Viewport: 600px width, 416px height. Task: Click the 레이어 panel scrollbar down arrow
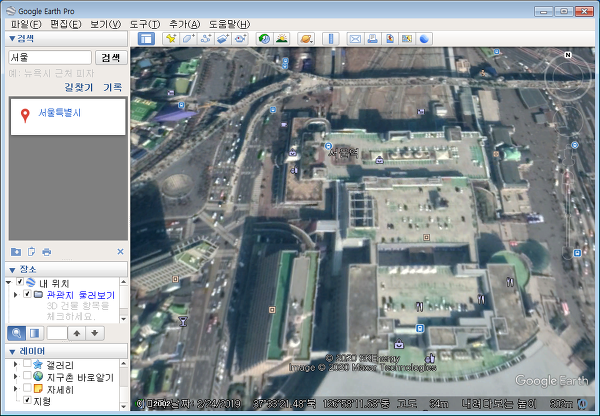tap(124, 406)
